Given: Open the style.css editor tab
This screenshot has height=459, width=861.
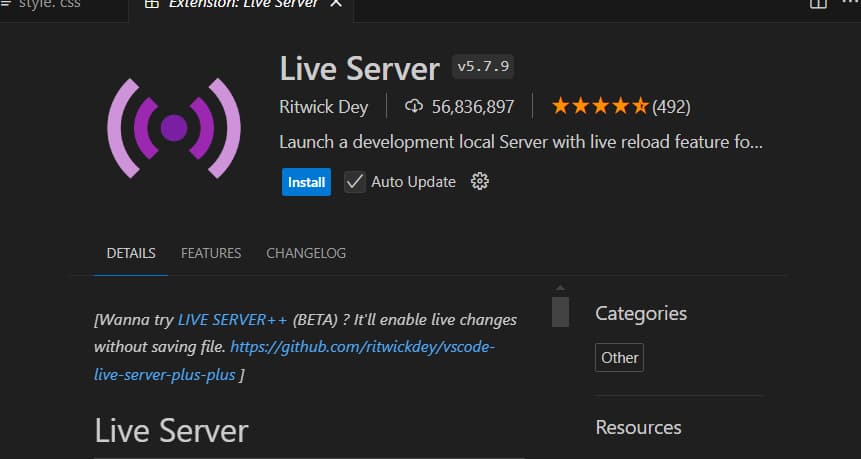Looking at the screenshot, I should 49,4.
